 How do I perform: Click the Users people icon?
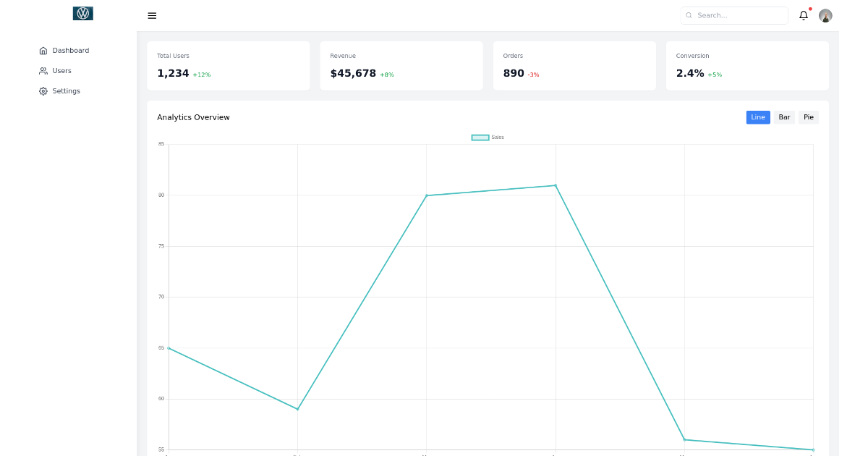[43, 70]
